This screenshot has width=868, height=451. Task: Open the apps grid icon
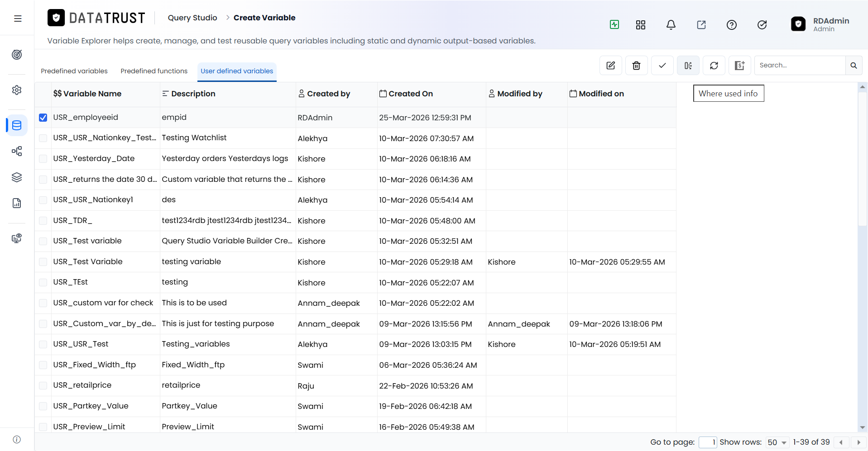pyautogui.click(x=641, y=25)
